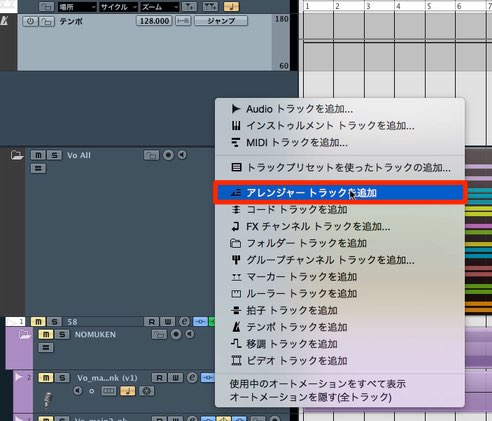Mute the Vo All folder track

(x=38, y=155)
